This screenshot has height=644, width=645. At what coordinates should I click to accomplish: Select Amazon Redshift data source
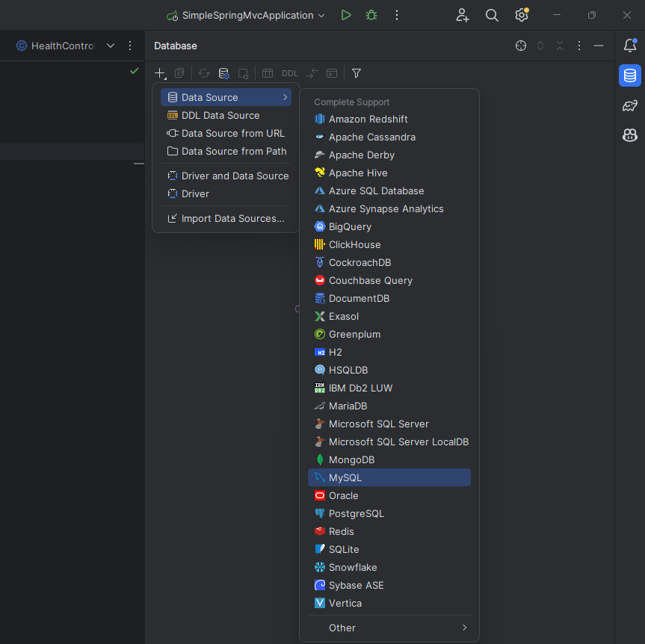389,119
